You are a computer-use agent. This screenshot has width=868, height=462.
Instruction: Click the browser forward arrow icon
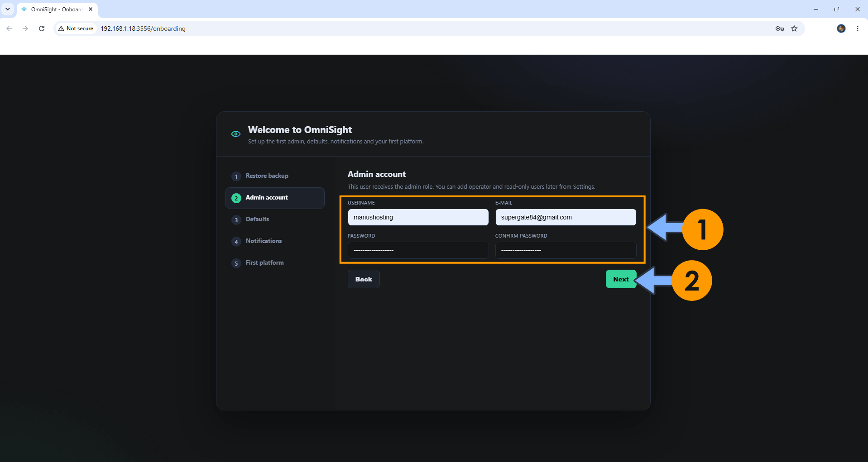[25, 29]
